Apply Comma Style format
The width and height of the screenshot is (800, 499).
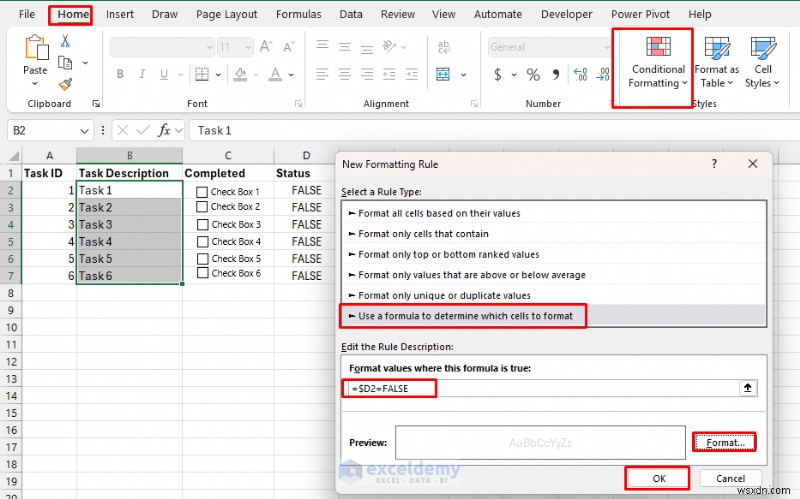click(x=556, y=75)
